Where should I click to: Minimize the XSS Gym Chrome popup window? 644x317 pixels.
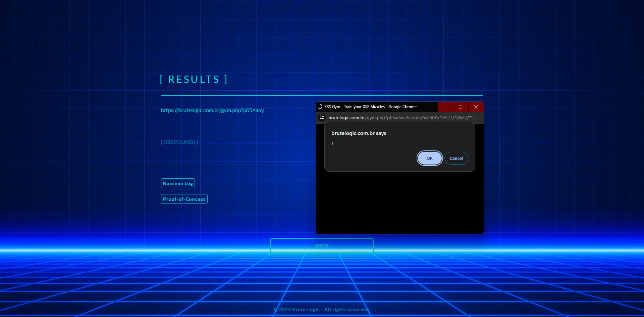click(445, 107)
